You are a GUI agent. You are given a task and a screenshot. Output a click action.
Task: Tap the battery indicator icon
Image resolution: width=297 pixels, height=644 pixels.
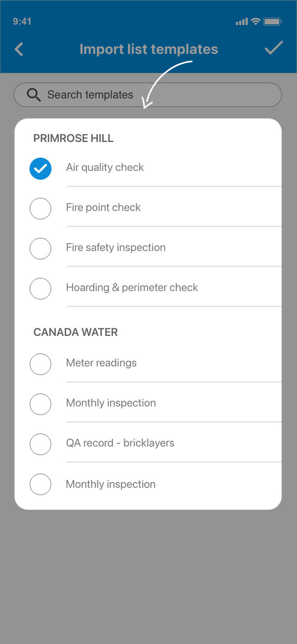272,21
